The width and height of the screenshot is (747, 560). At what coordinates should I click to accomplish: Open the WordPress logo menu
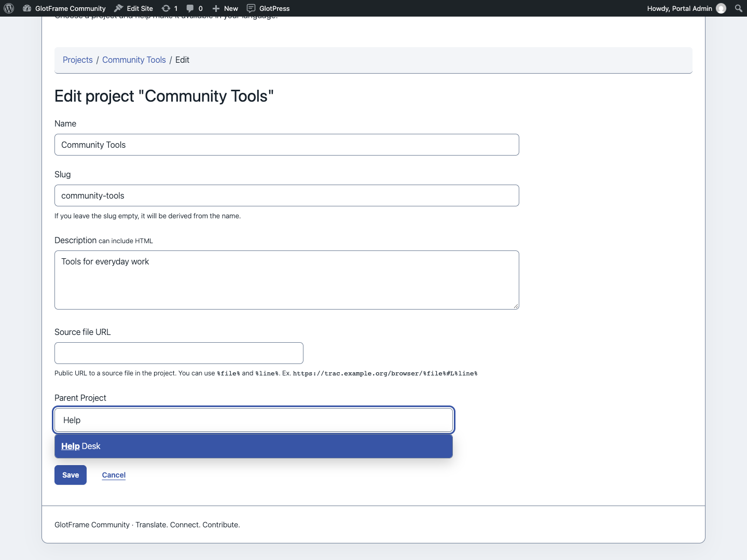pos(9,8)
